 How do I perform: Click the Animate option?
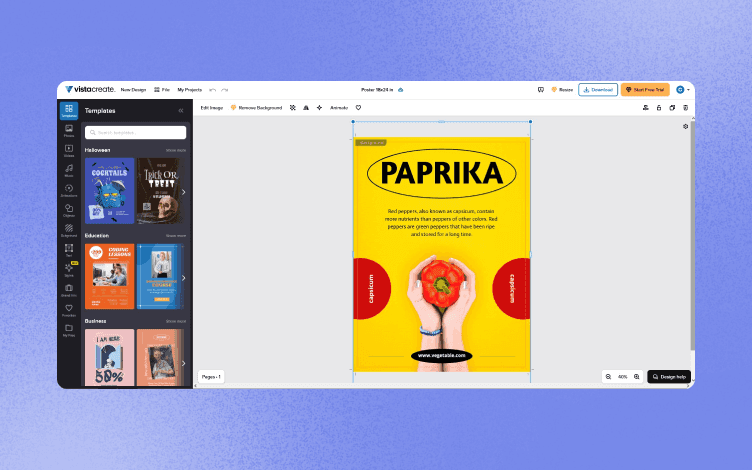339,108
